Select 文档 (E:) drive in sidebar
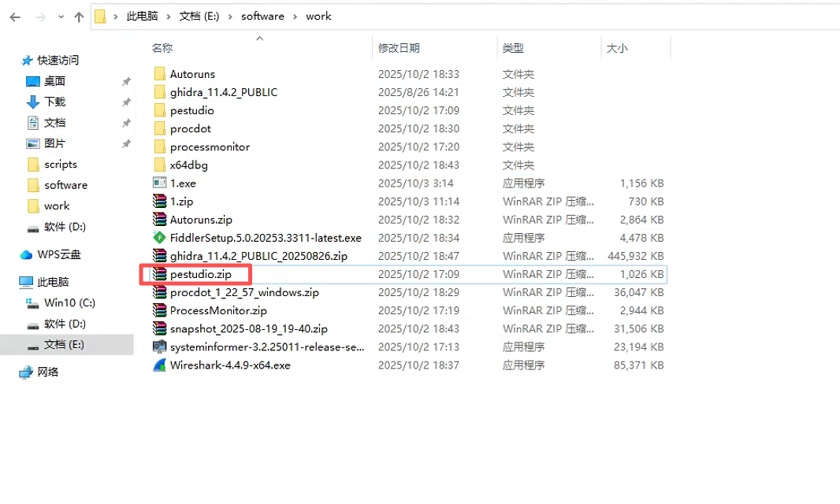 [x=64, y=344]
